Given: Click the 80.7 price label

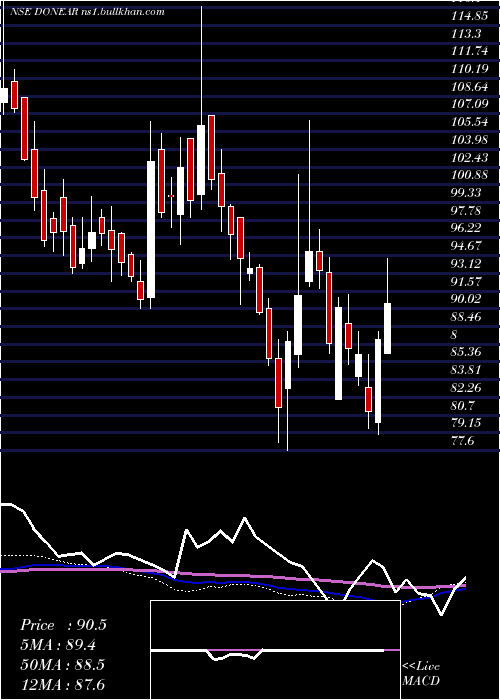Looking at the screenshot, I should click(x=463, y=405).
